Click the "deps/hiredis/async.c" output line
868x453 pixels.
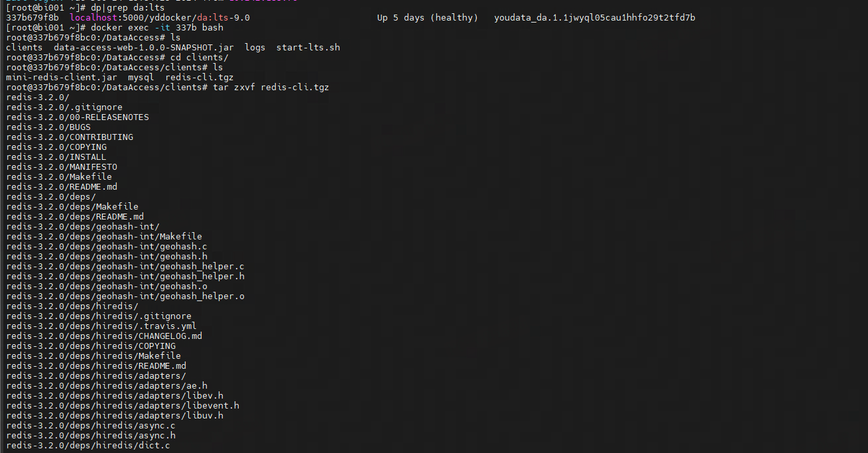(x=91, y=426)
